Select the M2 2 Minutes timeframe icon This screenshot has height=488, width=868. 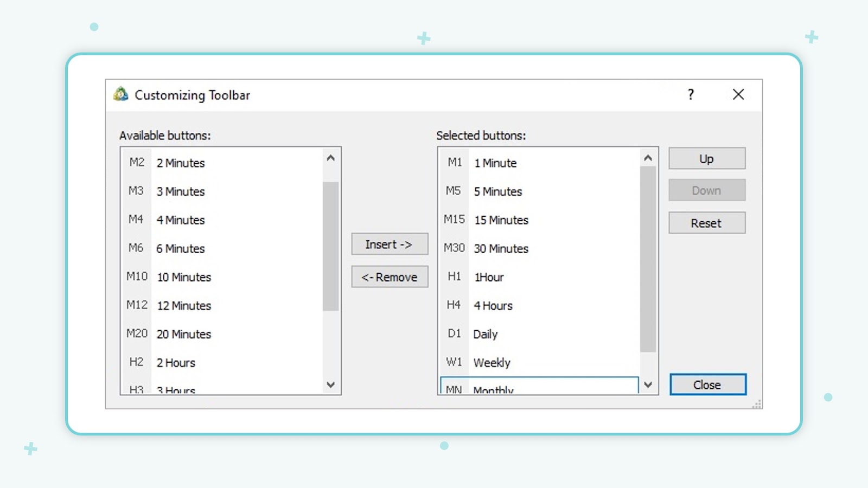click(137, 163)
